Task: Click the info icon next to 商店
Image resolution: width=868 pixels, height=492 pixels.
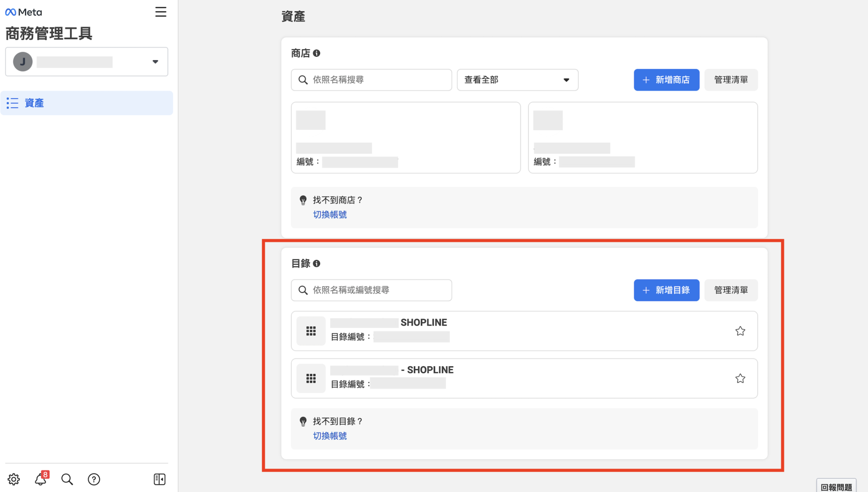Action: pos(316,53)
